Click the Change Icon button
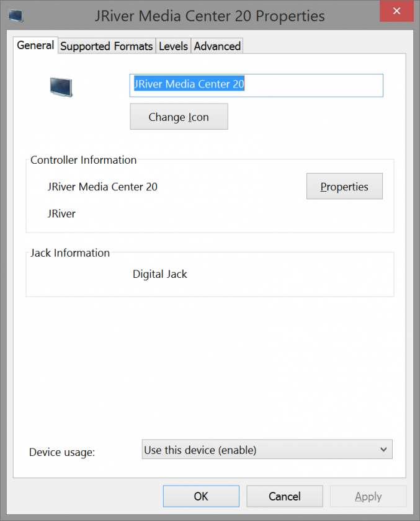The image size is (420, 521). (179, 117)
